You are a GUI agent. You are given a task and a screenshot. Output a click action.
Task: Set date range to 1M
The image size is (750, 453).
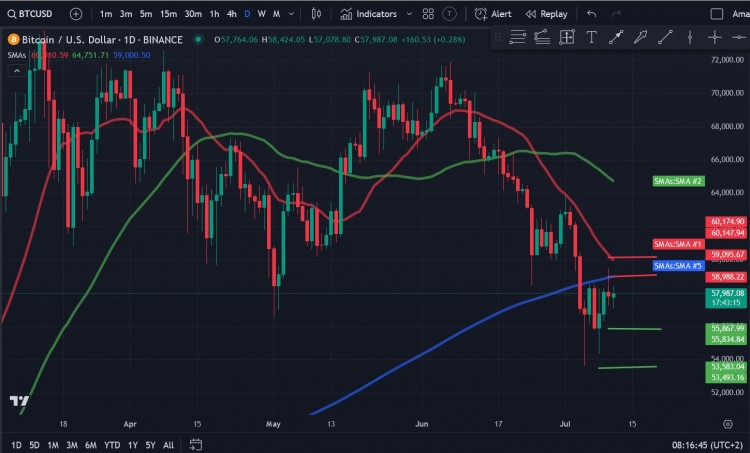point(53,445)
